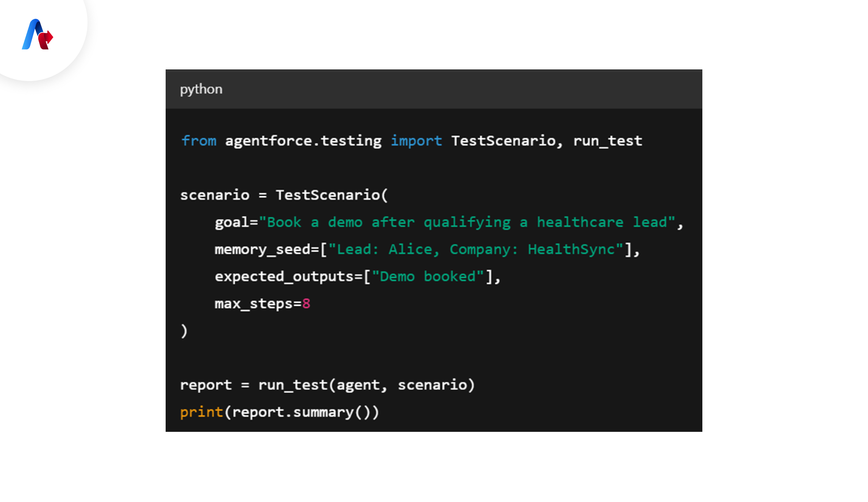The height and width of the screenshot is (502, 868).
Task: Click 'report = run_test(agent, scenario)' line
Action: pos(327,385)
